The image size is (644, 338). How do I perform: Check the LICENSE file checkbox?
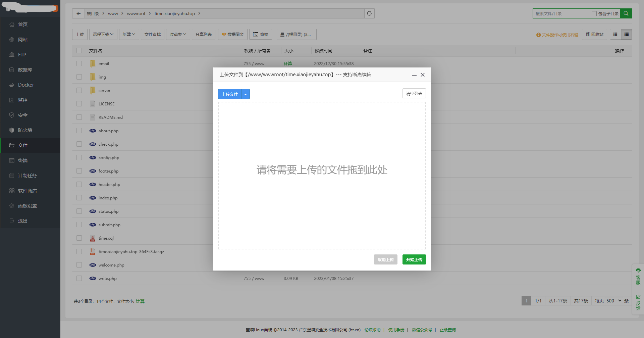[x=79, y=104]
